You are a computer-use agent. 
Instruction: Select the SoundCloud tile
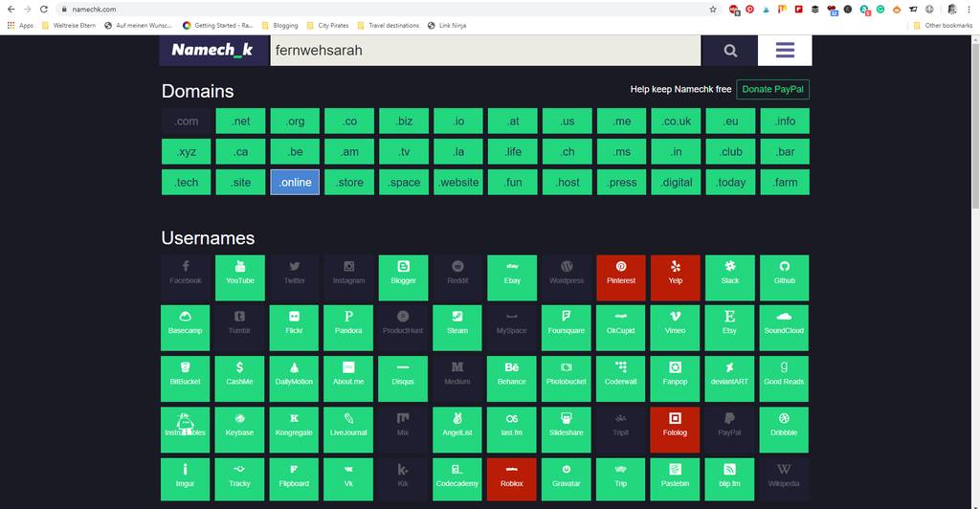(x=783, y=328)
